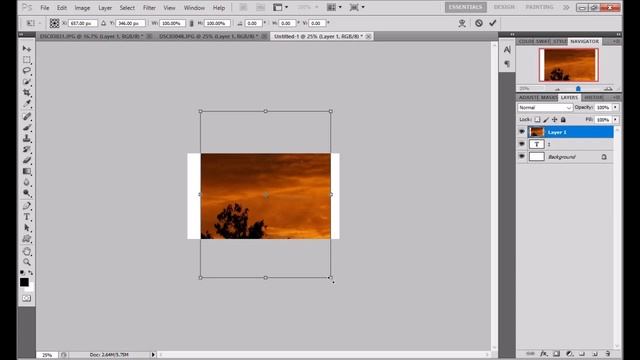Select the History Brush tool
The width and height of the screenshot is (640, 360).
(27, 149)
